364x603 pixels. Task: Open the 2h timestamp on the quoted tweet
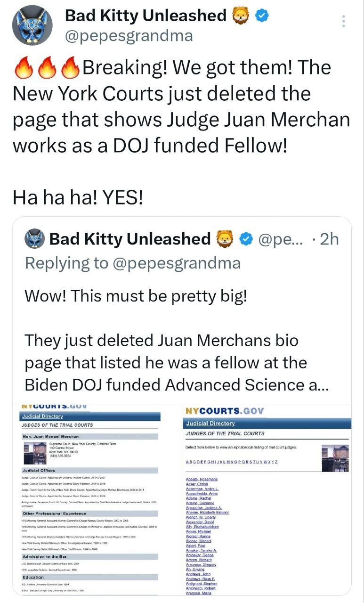point(328,239)
